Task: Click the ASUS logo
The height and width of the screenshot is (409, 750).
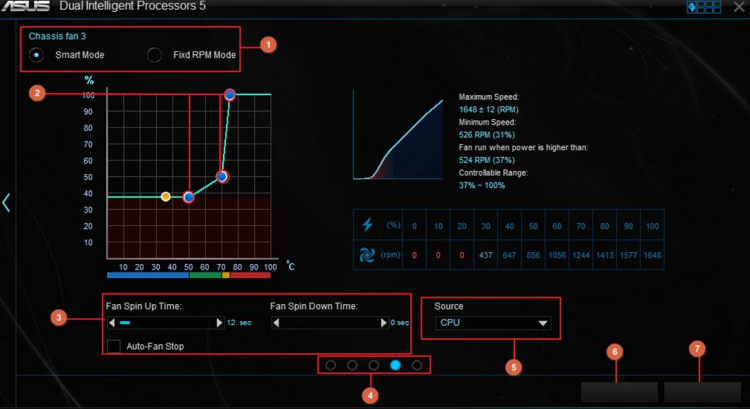Action: tap(25, 6)
